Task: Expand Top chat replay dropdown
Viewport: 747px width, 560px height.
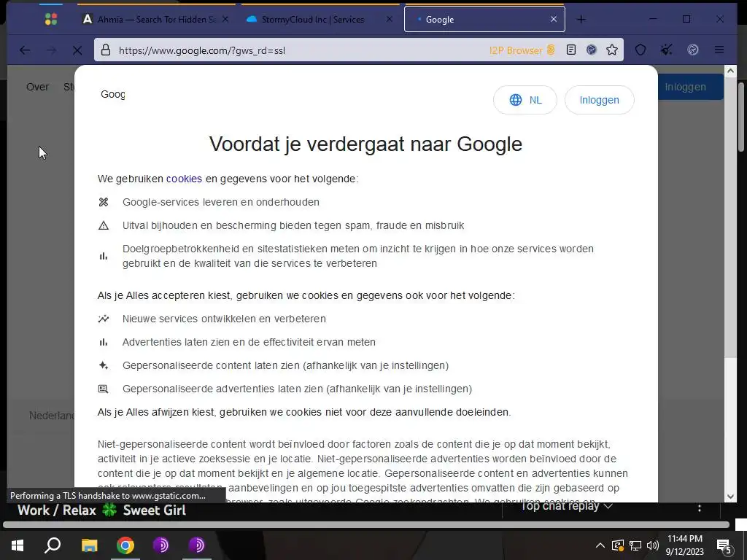Action: (x=566, y=507)
